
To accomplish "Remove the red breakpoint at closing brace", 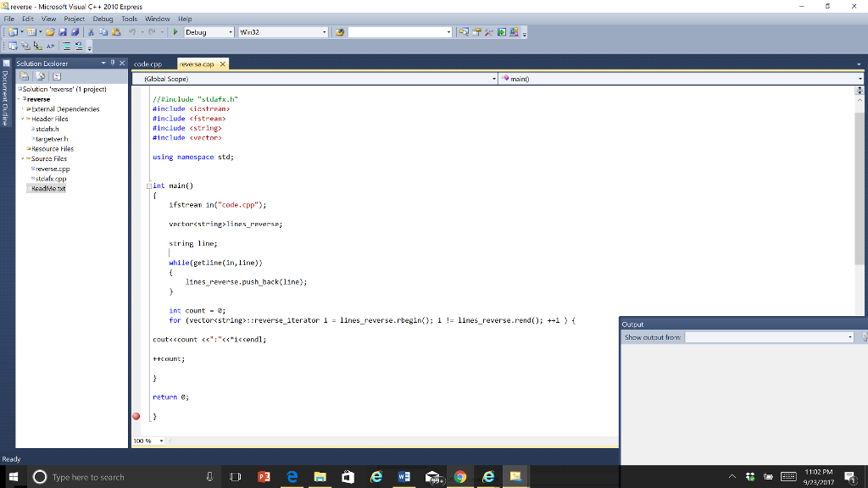I will coord(136,416).
